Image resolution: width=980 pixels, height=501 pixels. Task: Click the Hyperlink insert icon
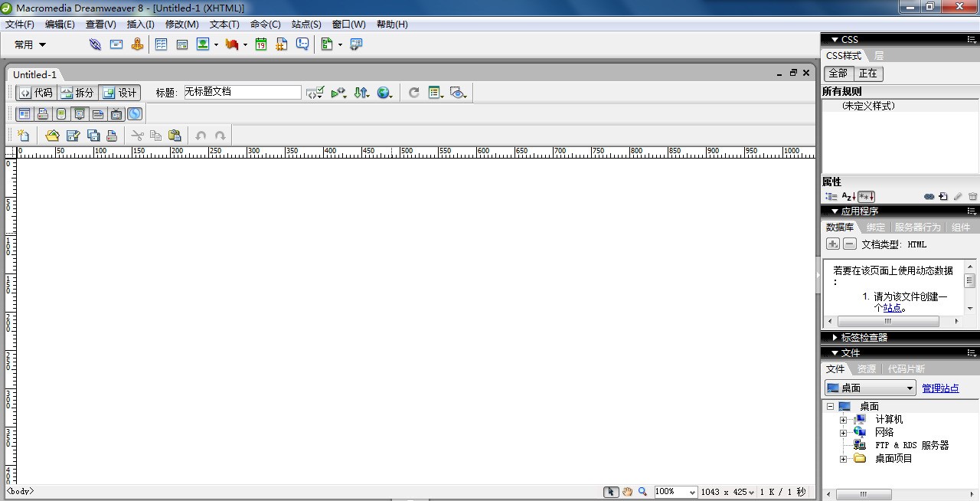coord(95,44)
